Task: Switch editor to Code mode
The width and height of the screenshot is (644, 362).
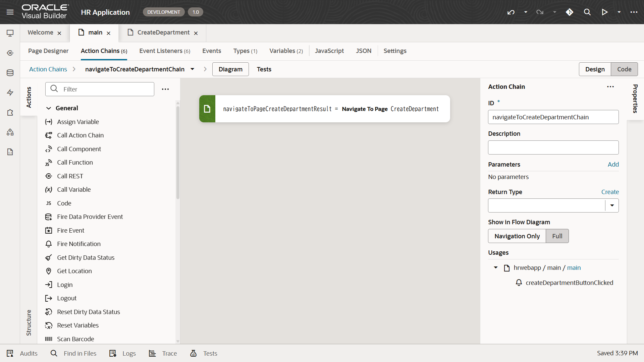Action: [624, 69]
